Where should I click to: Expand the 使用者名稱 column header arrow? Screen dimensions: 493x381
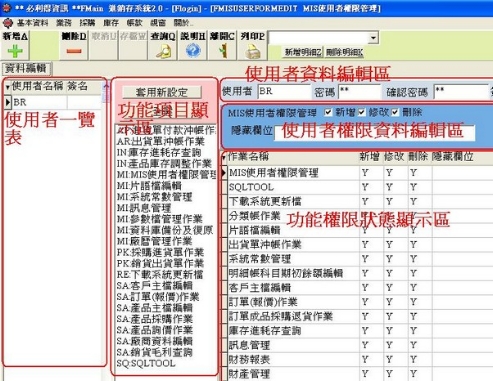(8, 87)
